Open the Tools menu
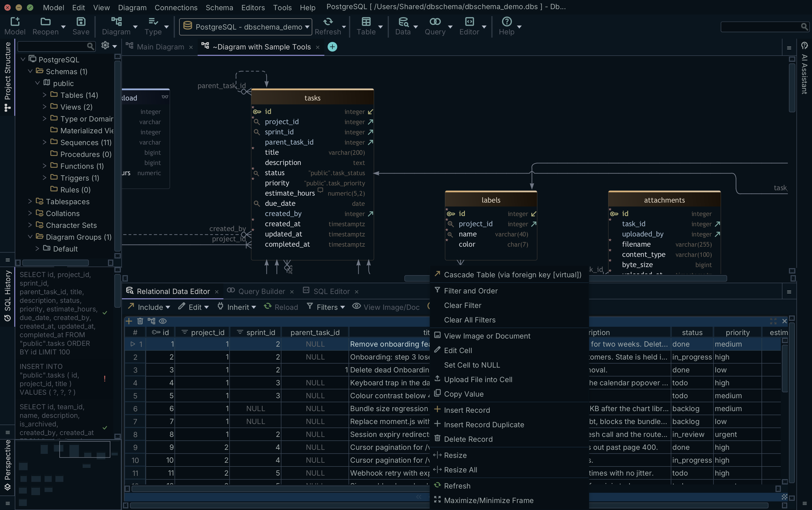The image size is (812, 510). (x=282, y=8)
